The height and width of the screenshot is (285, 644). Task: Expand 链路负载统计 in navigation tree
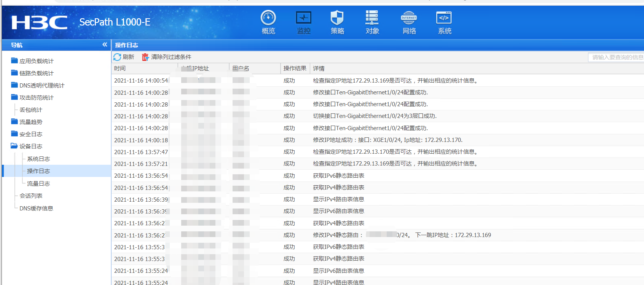pyautogui.click(x=37, y=73)
